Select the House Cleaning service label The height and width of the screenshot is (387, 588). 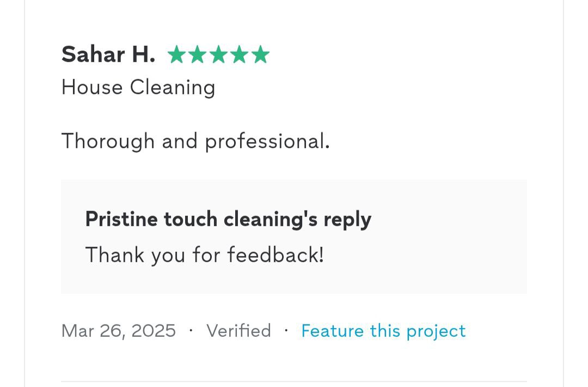138,87
